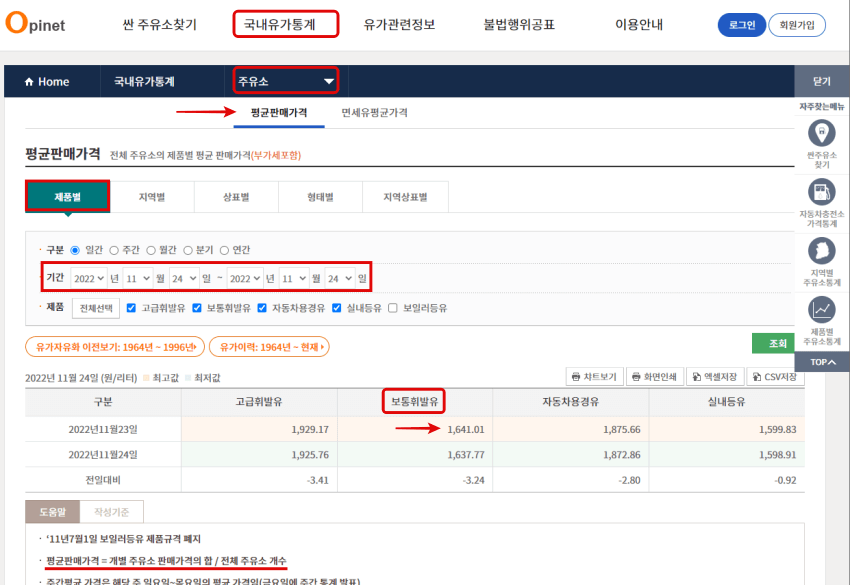Open the end month dropdown
Screen dimensions: 850x585
click(294, 278)
